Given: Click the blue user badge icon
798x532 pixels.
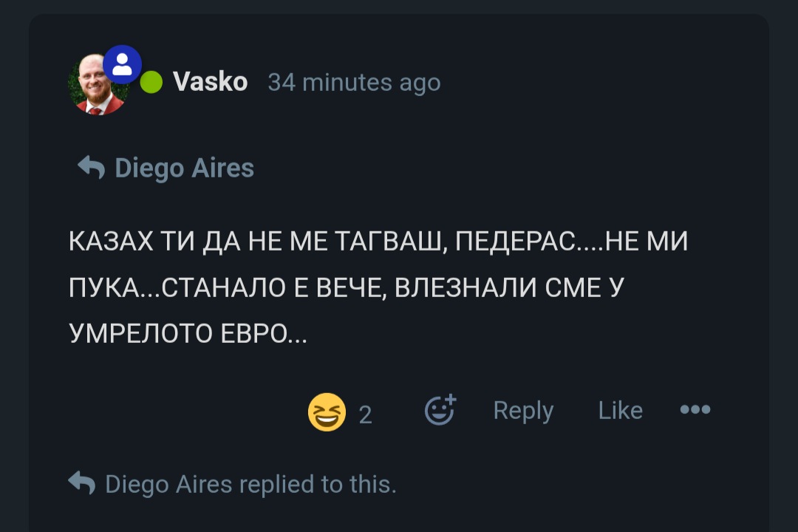Looking at the screenshot, I should pyautogui.click(x=122, y=64).
